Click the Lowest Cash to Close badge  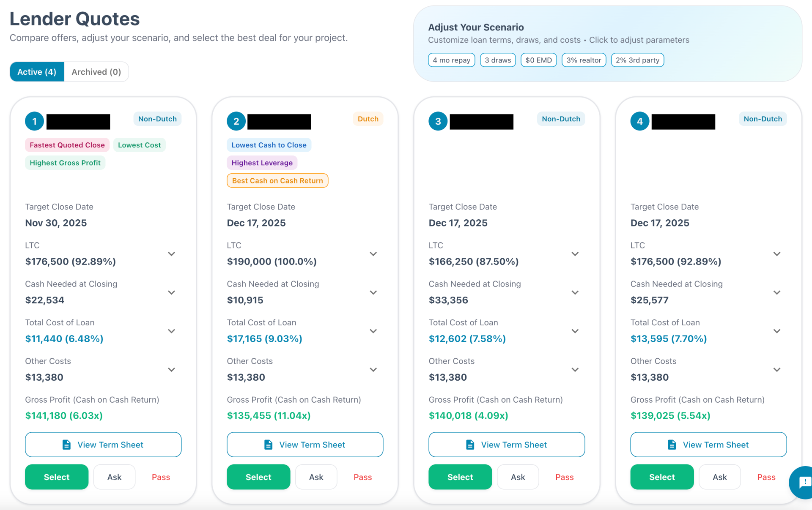[269, 145]
